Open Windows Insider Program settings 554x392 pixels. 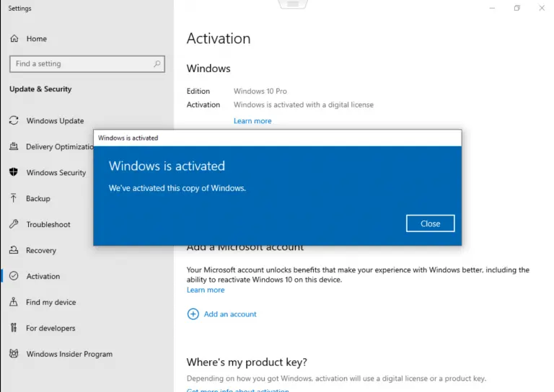pyautogui.click(x=69, y=354)
